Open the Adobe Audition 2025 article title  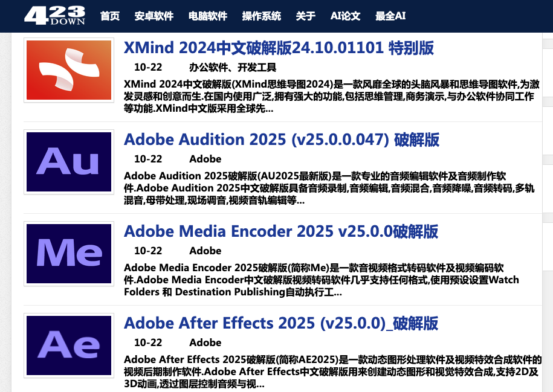282,140
